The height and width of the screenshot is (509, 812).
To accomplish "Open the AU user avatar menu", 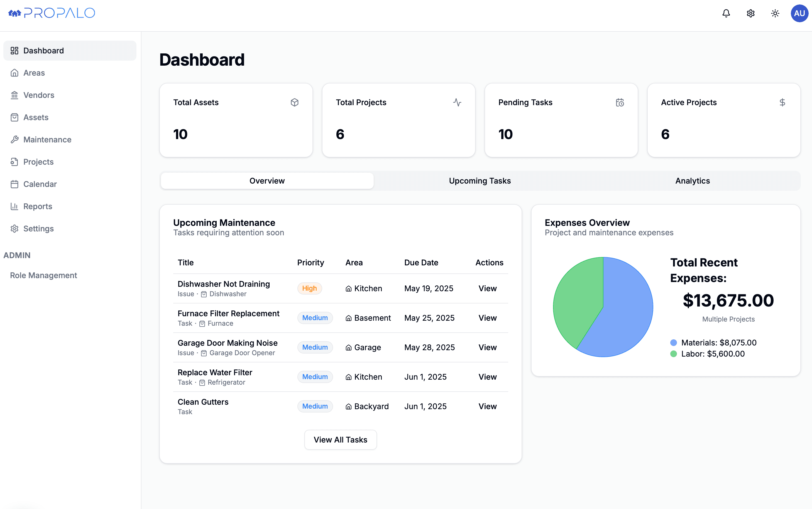I will (x=799, y=13).
